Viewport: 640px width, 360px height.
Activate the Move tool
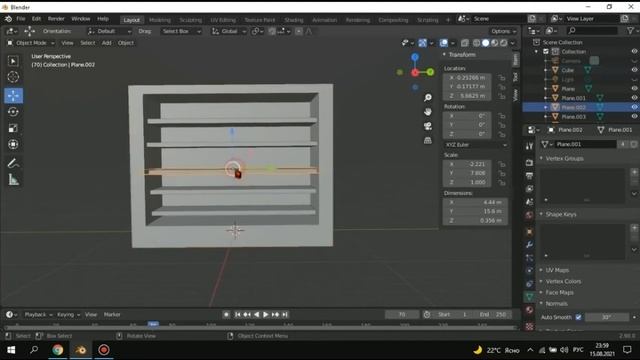(x=13, y=96)
